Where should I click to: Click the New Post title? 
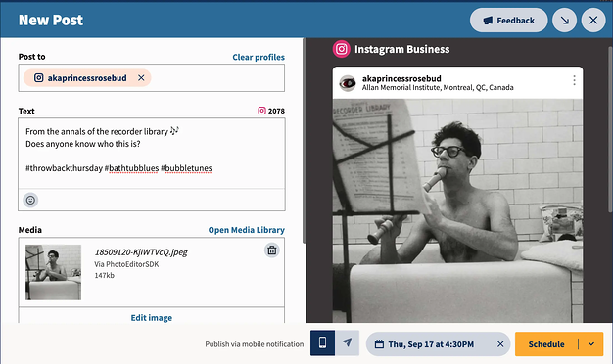point(51,20)
